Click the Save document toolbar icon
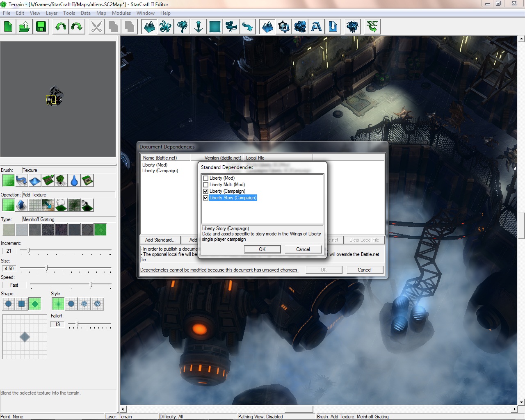525x420 pixels. 41,27
